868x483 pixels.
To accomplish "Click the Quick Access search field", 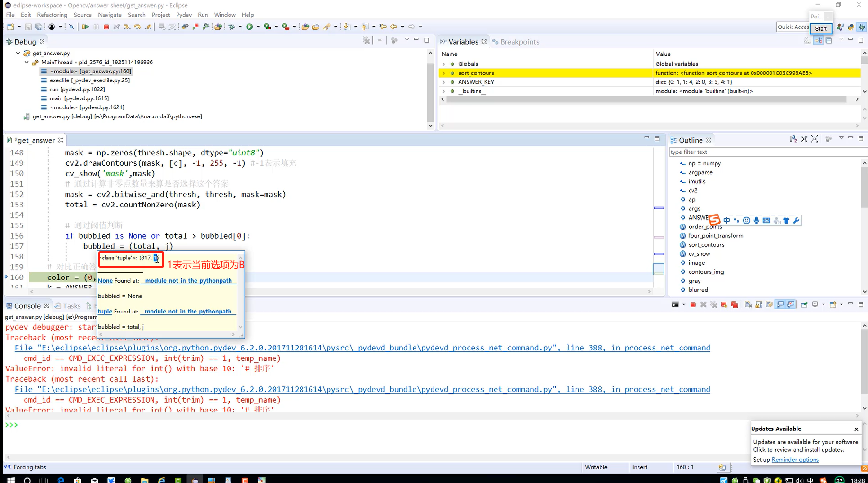I will 793,27.
